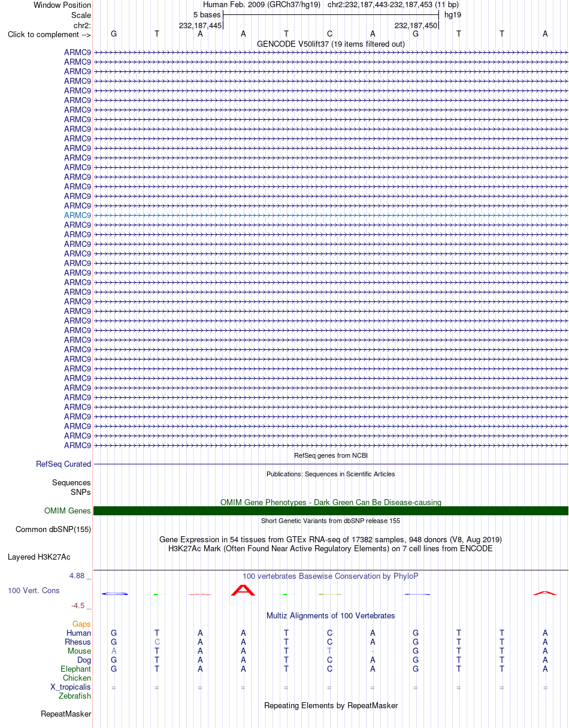Click the 'RefSeq genes from NCBI' title
Screen dimensions: 569x728
[331, 455]
